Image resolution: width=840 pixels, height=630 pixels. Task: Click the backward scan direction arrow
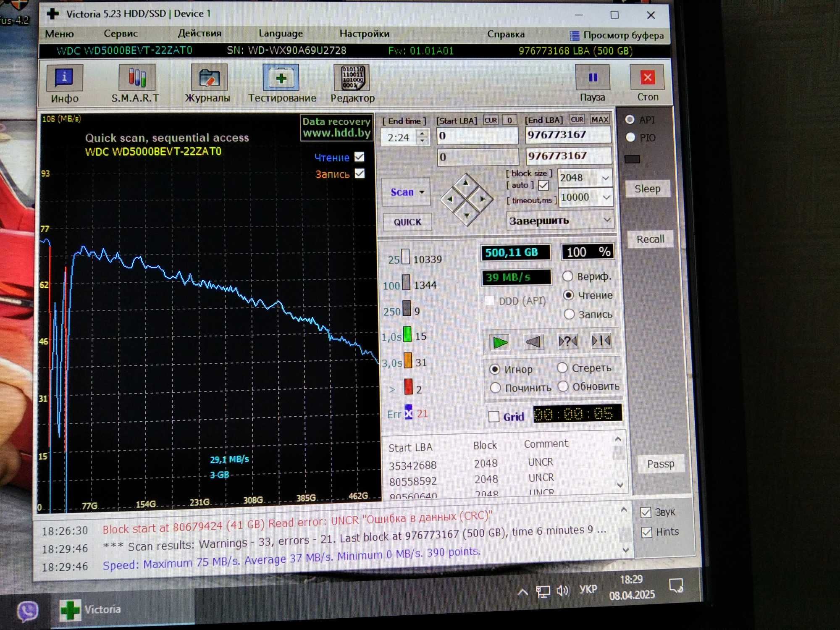click(x=533, y=341)
